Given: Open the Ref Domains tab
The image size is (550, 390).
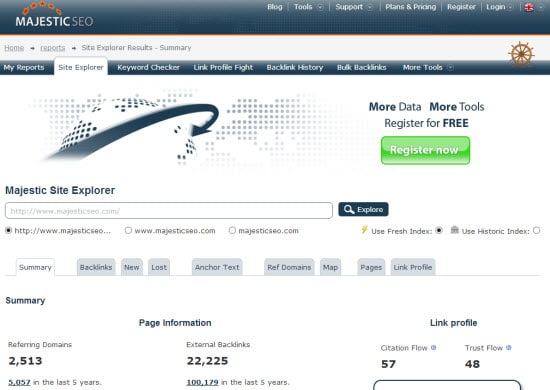Looking at the screenshot, I should click(289, 267).
